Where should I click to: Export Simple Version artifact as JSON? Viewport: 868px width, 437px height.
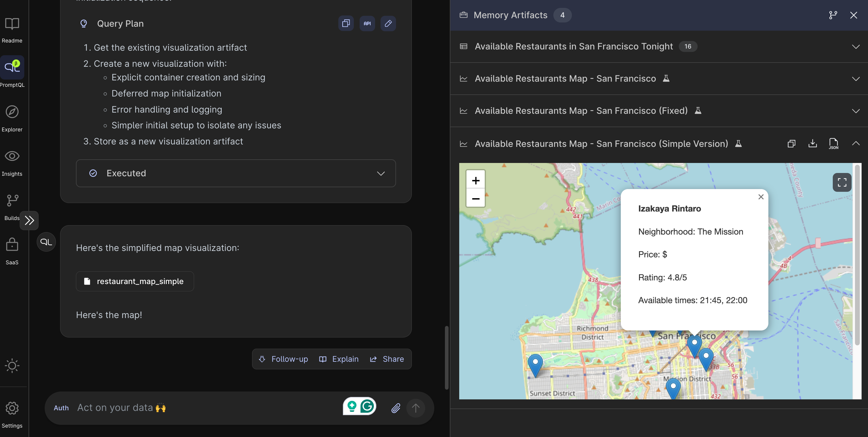point(833,144)
